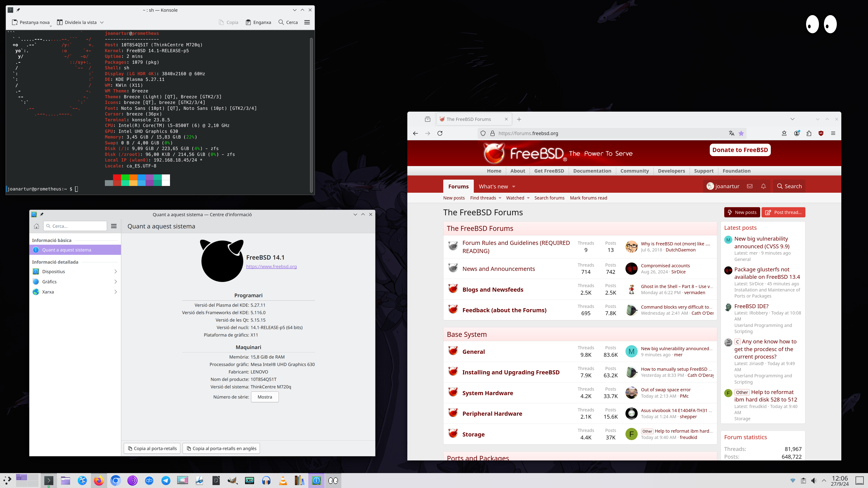This screenshot has width=868, height=488.
Task: Reload the FreeBSD Forums page
Action: [x=440, y=133]
